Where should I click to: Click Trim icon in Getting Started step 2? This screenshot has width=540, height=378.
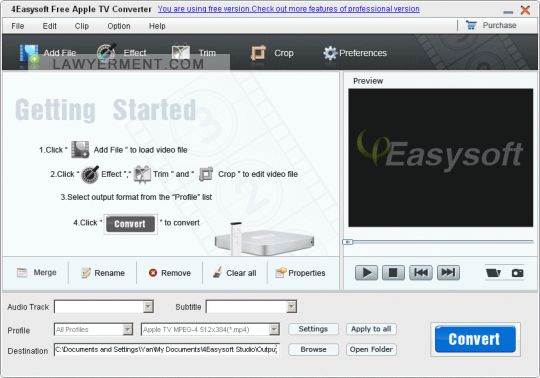coord(142,174)
